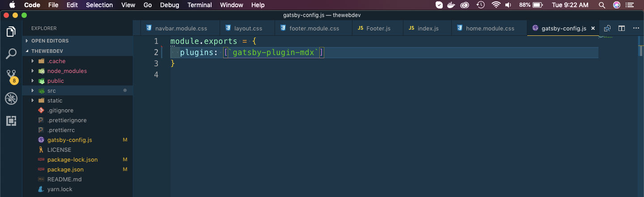The image size is (644, 197).
Task: Open the Explorer view in activity bar
Action: click(11, 32)
